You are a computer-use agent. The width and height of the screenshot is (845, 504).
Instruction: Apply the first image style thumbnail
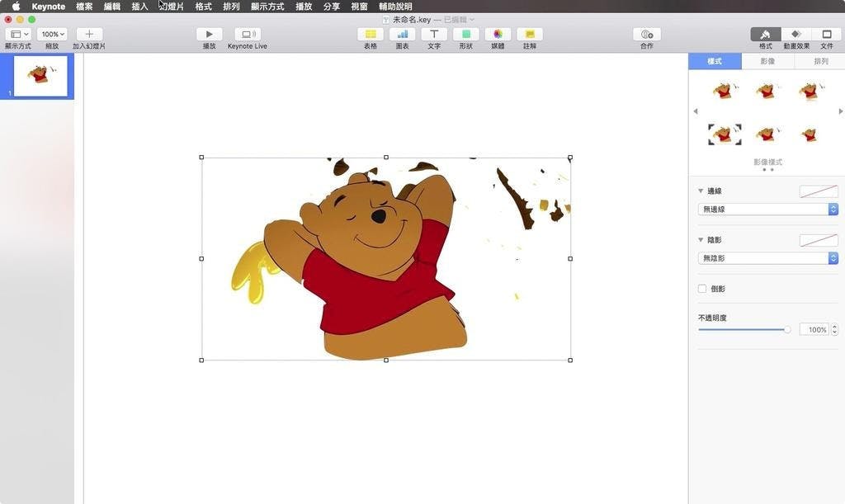point(725,91)
